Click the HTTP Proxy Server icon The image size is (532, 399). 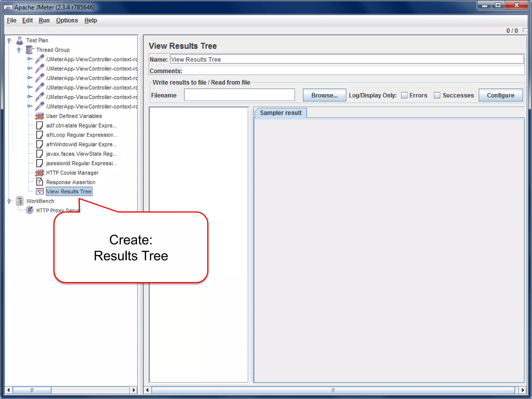pos(30,210)
